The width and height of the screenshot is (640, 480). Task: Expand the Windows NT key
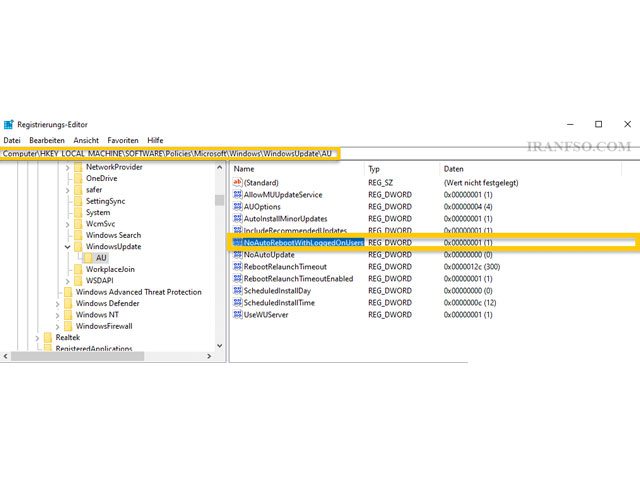pos(57,316)
